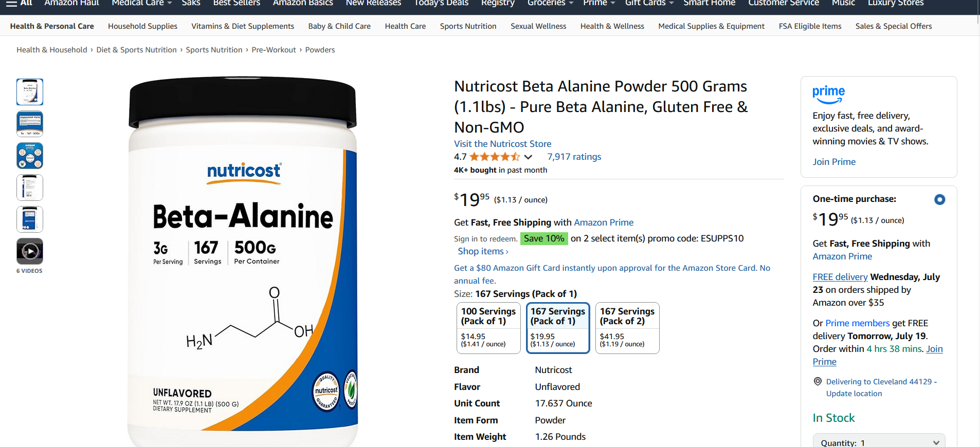Screen dimensions: 980x447
Task: Click the star rating icons
Action: click(x=495, y=157)
